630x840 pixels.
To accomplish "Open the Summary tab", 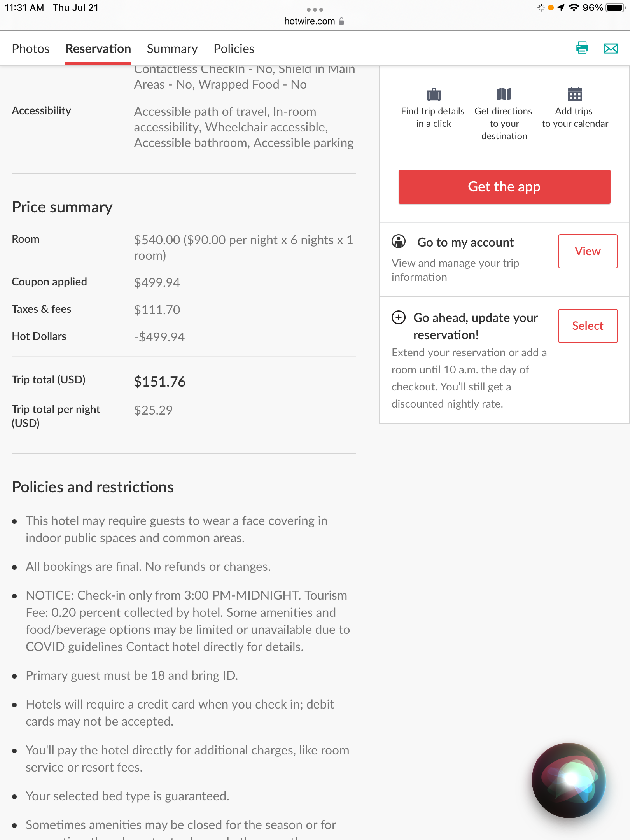I will pos(172,48).
